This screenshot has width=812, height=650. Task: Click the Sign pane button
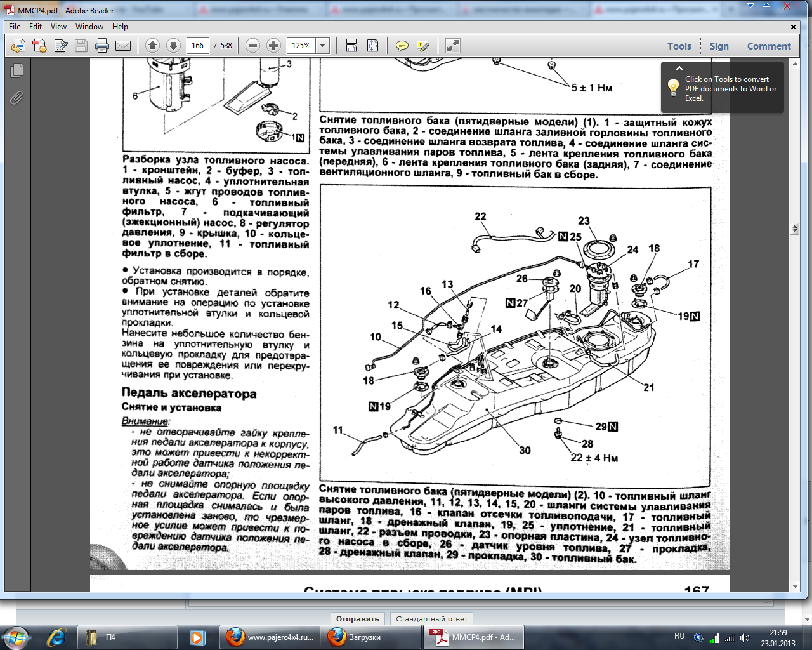719,46
